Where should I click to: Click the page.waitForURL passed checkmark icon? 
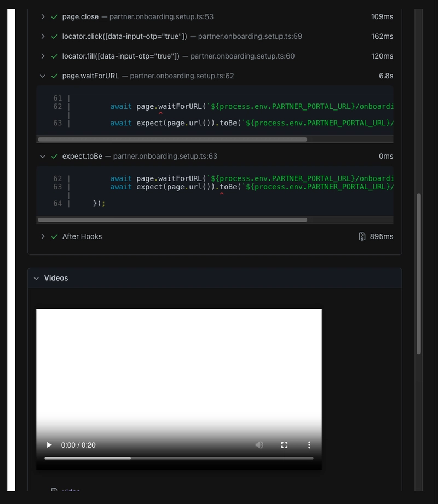tap(54, 76)
